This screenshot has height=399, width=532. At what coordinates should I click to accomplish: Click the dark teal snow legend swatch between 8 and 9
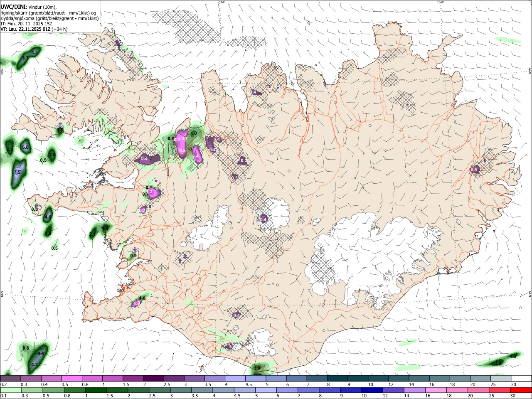[337, 378]
